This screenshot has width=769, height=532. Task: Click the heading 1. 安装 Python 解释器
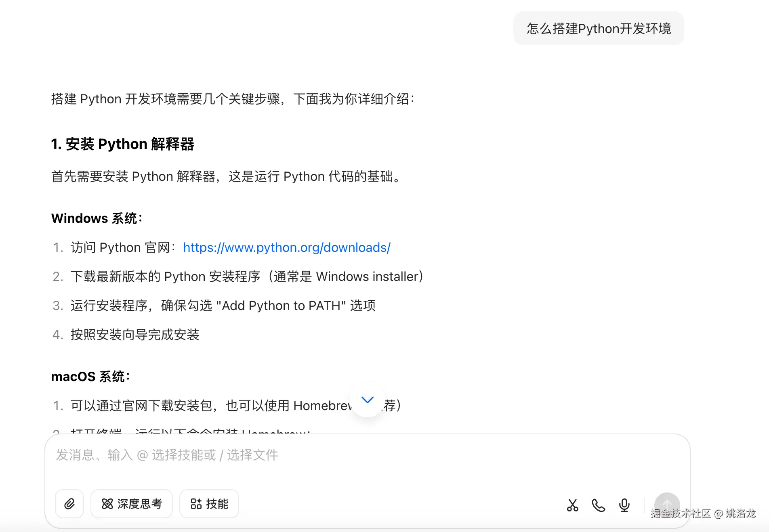coord(122,144)
